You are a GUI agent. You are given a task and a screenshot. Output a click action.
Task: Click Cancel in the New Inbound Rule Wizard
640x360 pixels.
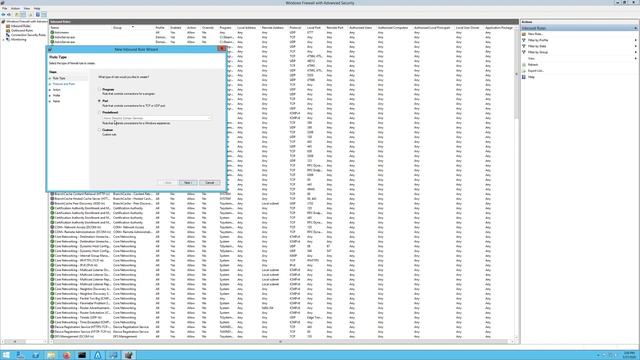click(209, 182)
